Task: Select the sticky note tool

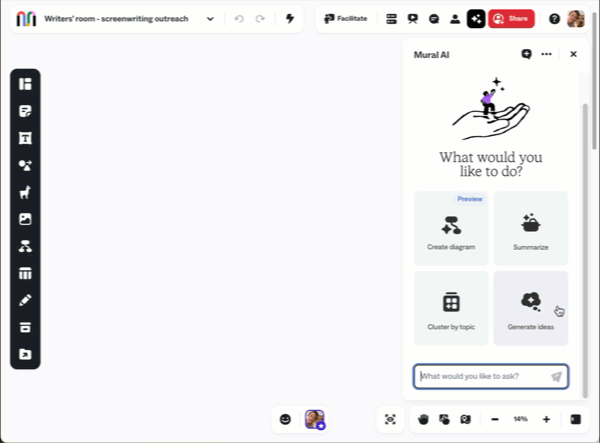Action: click(x=25, y=111)
